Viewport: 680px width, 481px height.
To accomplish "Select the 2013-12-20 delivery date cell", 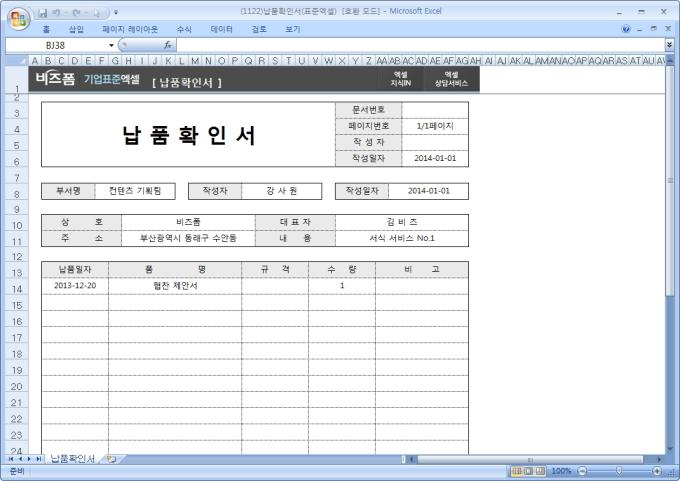I will click(75, 286).
